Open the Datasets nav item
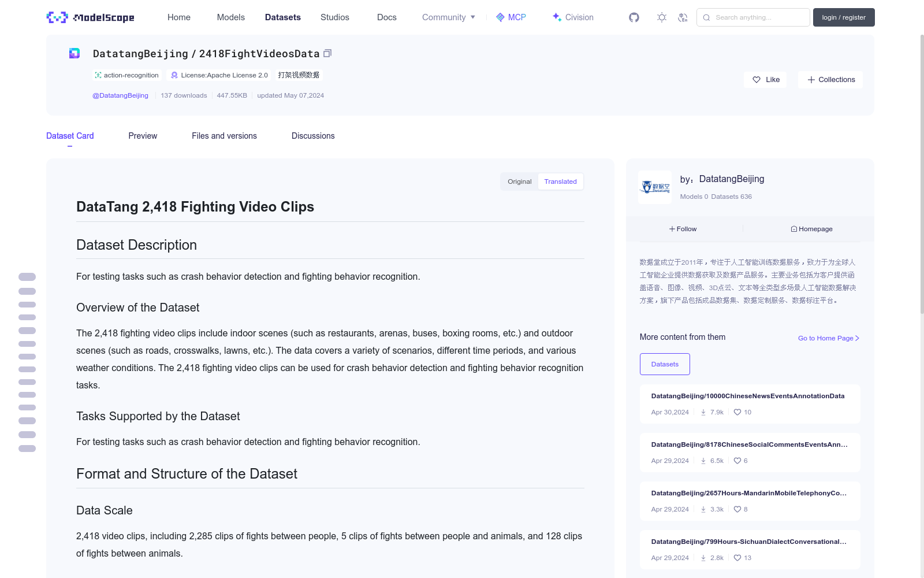The image size is (924, 578). click(283, 17)
